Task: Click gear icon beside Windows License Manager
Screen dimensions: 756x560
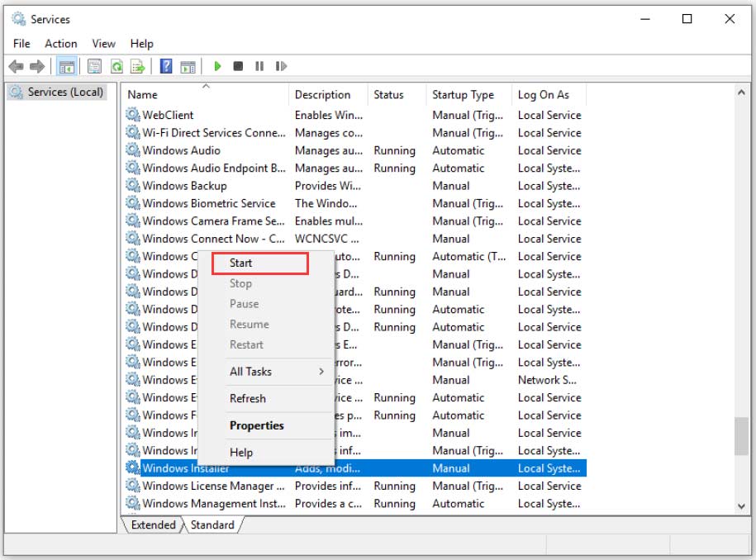Action: [132, 486]
